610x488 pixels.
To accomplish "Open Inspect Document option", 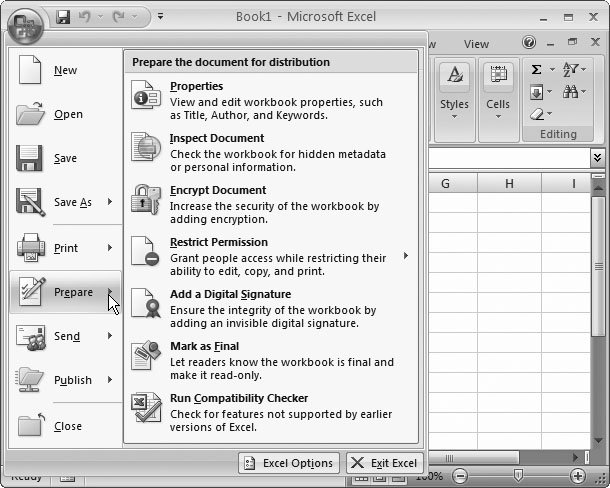I will [x=216, y=138].
